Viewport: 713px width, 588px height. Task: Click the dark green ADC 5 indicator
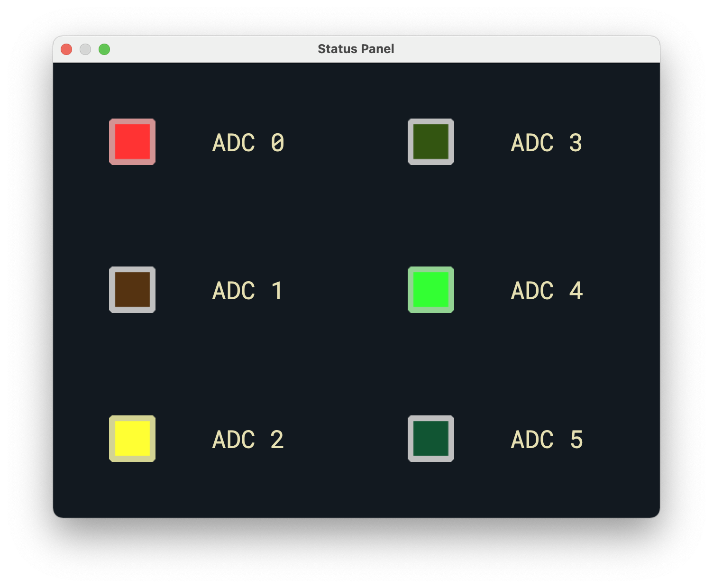pyautogui.click(x=430, y=439)
